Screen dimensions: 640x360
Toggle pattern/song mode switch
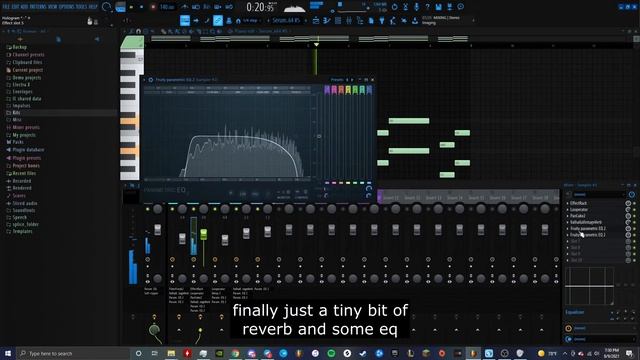[120, 7]
